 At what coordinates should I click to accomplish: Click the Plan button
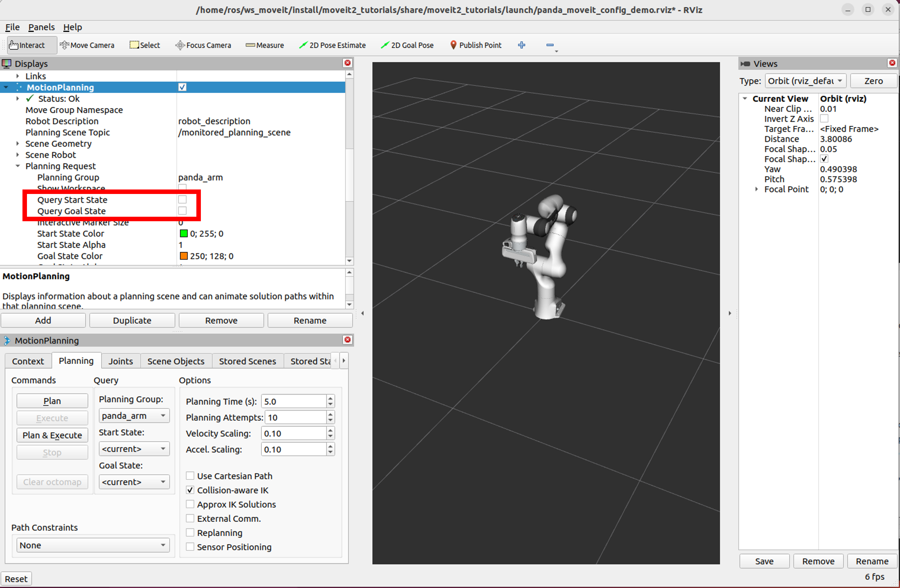coord(52,401)
